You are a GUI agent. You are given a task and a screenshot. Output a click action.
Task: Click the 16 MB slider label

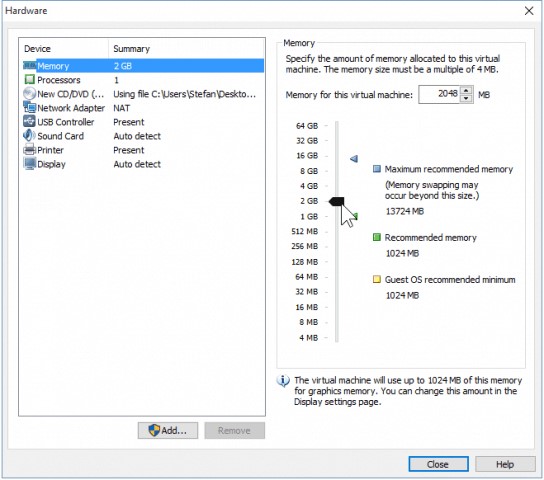307,307
